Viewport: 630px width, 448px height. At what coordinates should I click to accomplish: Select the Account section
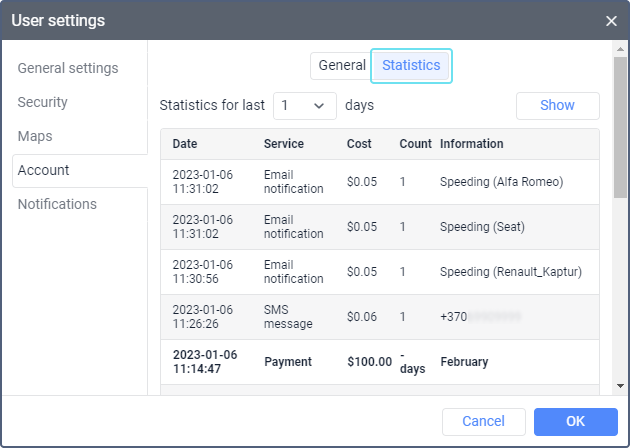point(44,170)
